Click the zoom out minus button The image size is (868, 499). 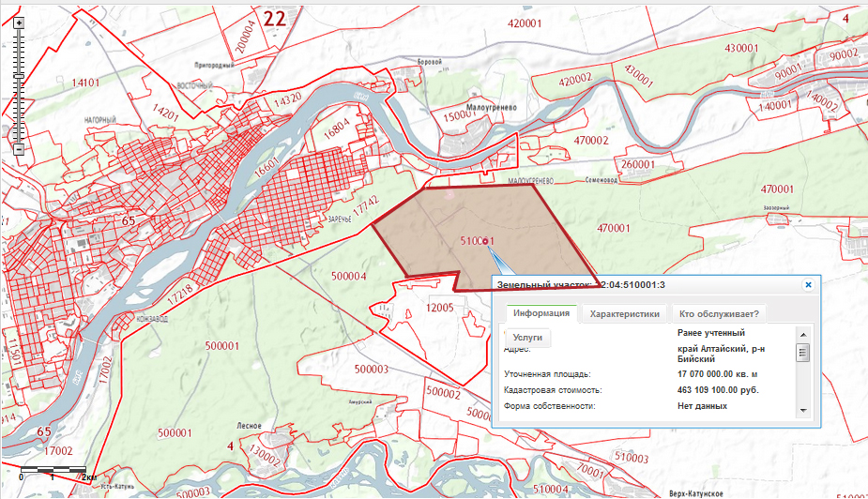click(x=19, y=149)
